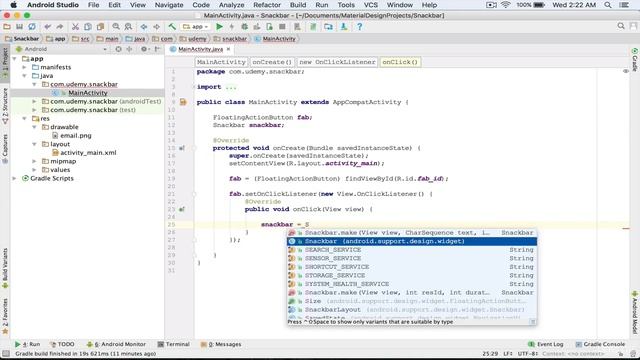
Task: Open the Navigate menu
Action: tap(169, 5)
